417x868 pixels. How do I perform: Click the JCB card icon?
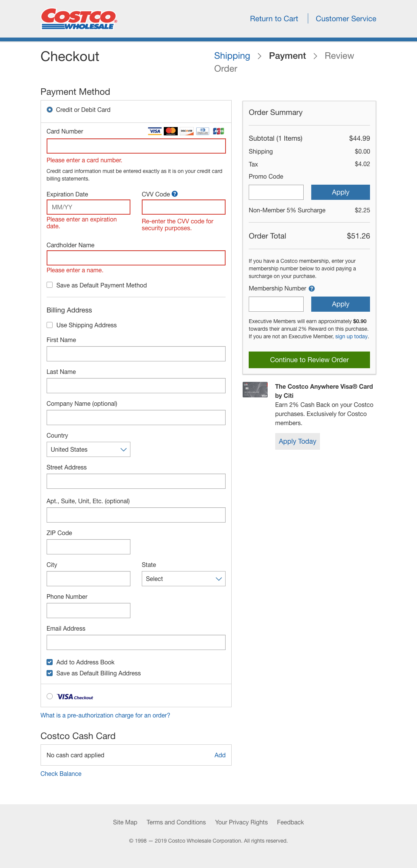pyautogui.click(x=219, y=131)
